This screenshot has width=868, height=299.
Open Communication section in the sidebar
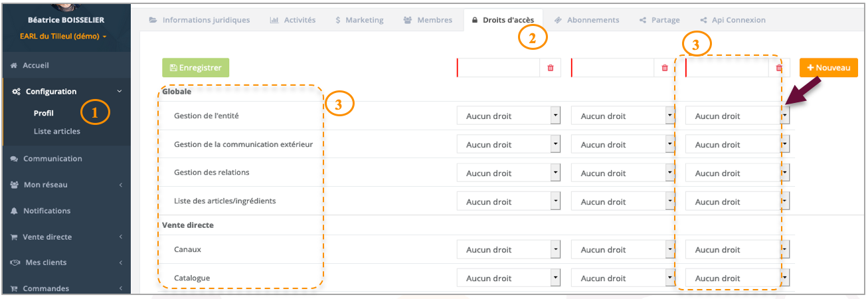point(52,159)
